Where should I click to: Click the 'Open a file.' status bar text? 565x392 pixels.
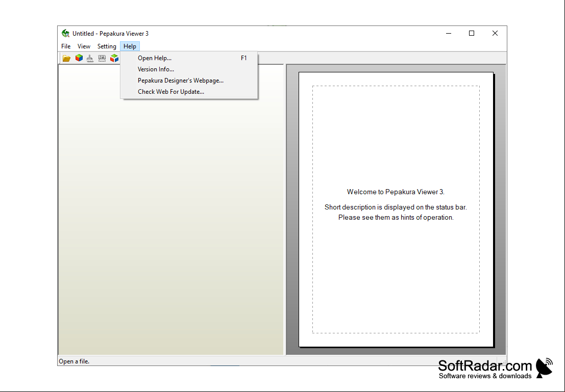click(74, 361)
